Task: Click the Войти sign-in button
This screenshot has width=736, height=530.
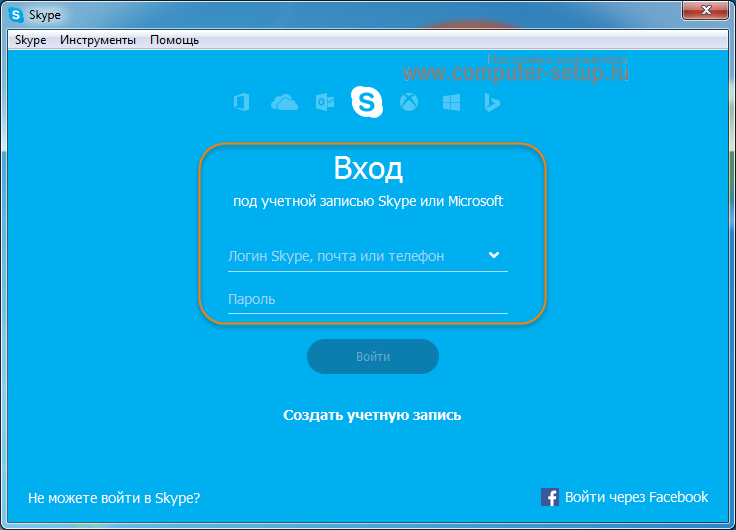Action: [x=373, y=357]
